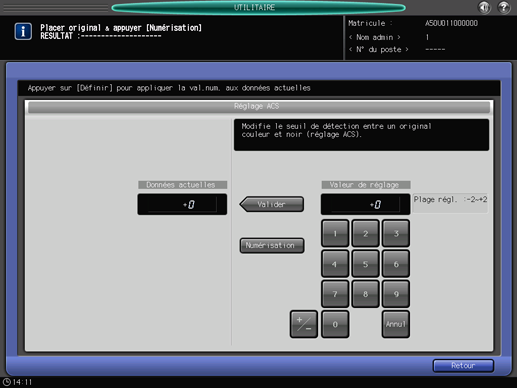Select the Valeur de réglage value field

365,204
